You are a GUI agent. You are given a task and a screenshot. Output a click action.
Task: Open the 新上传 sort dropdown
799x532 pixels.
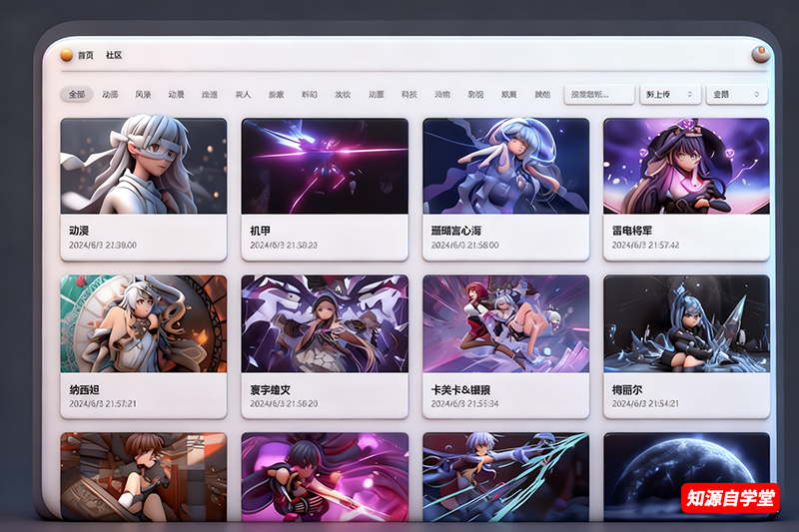tap(670, 94)
